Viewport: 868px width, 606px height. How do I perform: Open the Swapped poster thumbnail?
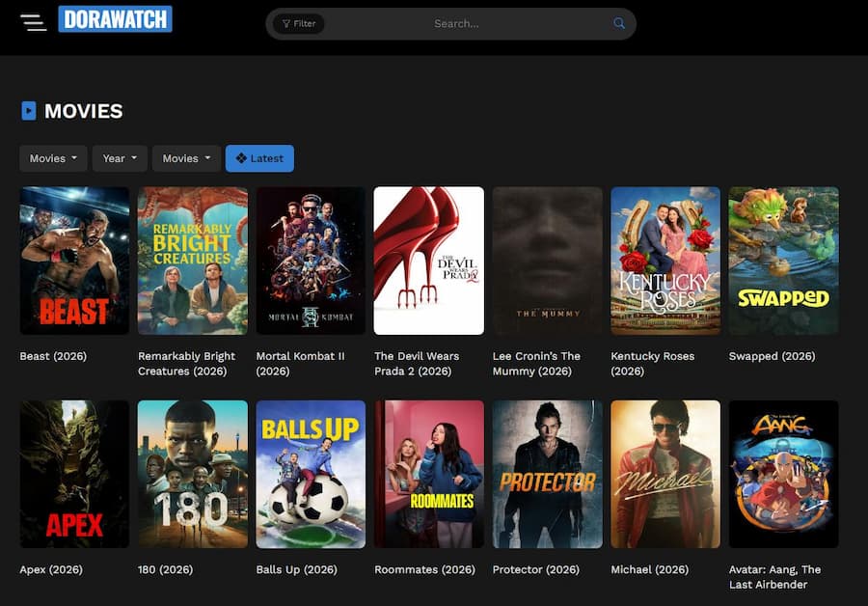784,261
